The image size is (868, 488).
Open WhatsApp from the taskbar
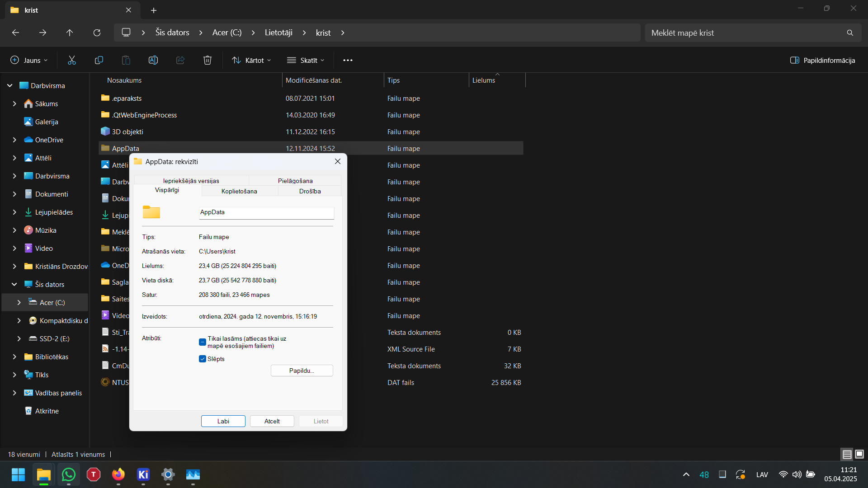69,474
